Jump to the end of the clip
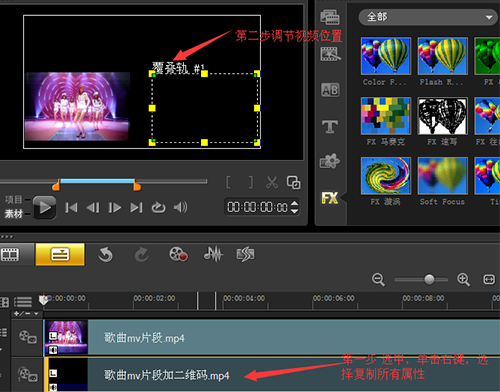 [136, 208]
